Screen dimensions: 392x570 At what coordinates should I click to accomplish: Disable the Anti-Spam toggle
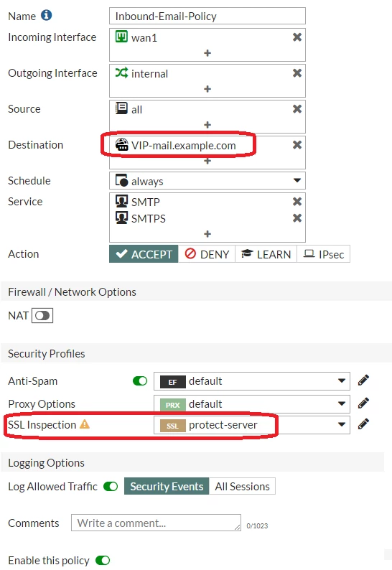point(140,381)
